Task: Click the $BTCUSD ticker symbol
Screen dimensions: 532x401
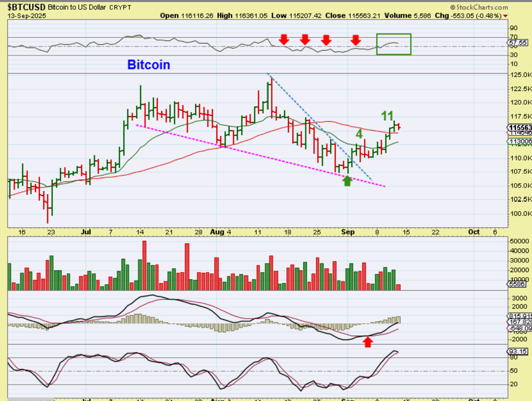Action: tap(26, 7)
